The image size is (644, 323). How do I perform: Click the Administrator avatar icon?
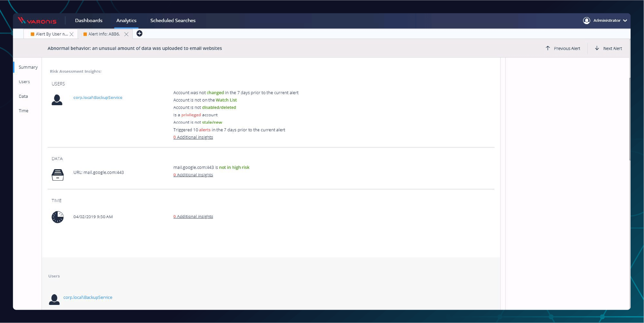pyautogui.click(x=586, y=20)
